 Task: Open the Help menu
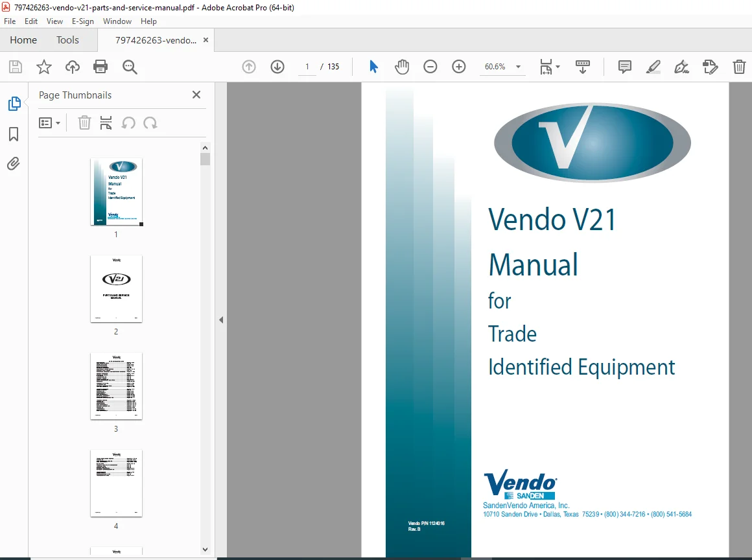point(148,21)
